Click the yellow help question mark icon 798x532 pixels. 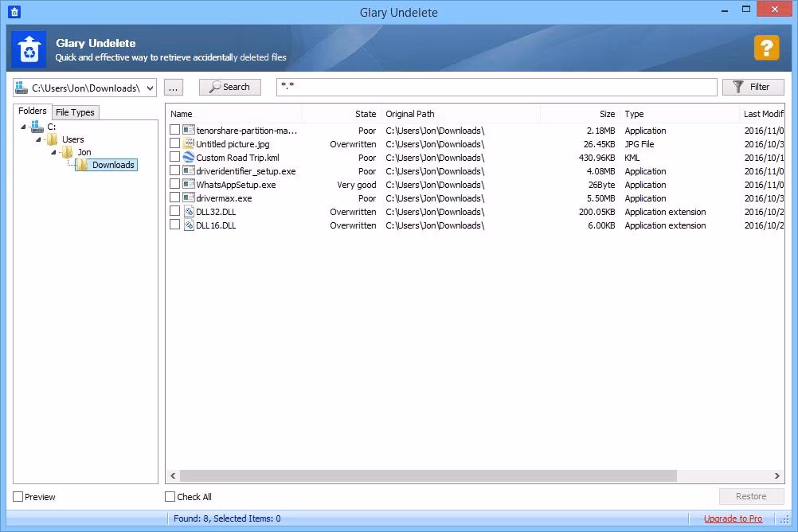coord(766,48)
